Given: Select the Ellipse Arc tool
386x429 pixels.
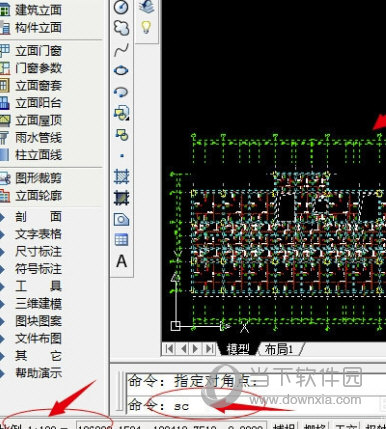Looking at the screenshot, I should tap(121, 92).
